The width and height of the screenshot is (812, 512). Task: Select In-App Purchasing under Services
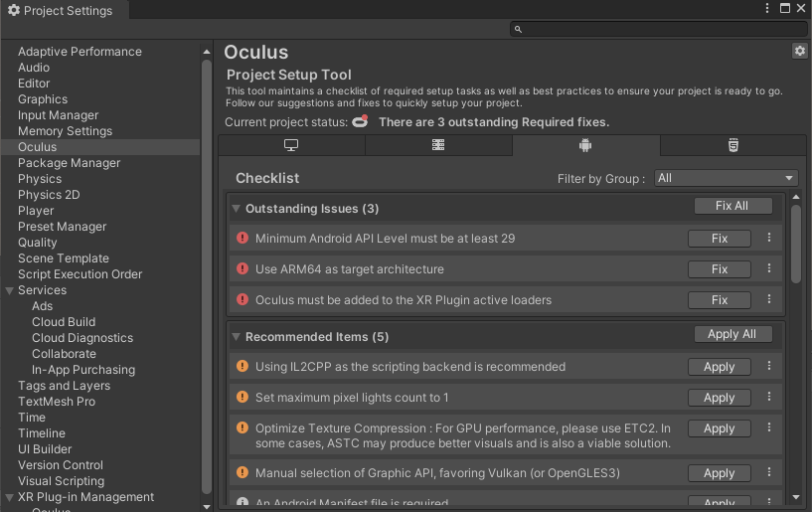[83, 370]
